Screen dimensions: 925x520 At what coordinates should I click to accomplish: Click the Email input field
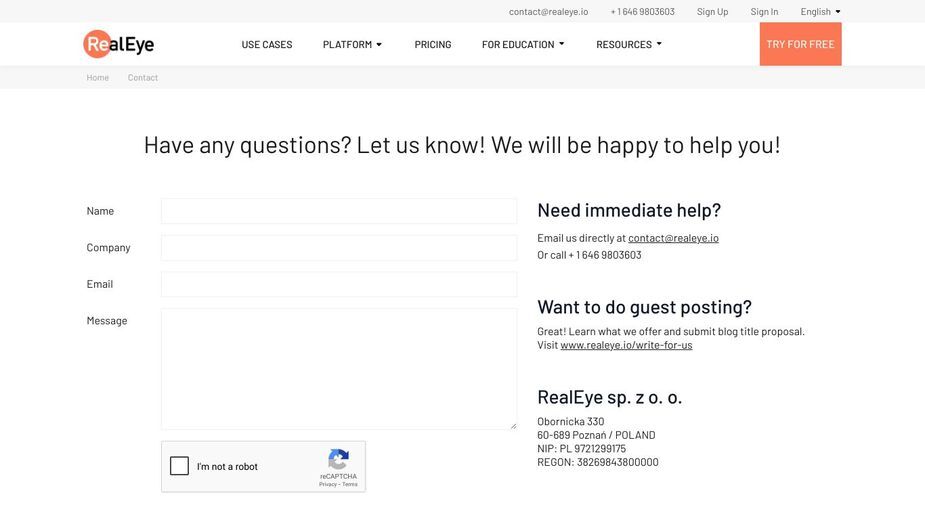[339, 284]
